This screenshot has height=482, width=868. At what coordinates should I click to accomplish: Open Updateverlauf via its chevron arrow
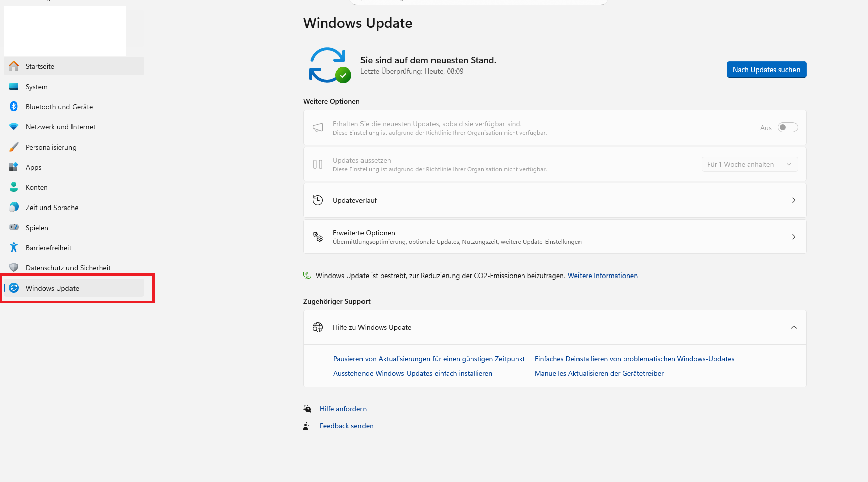[x=793, y=200]
